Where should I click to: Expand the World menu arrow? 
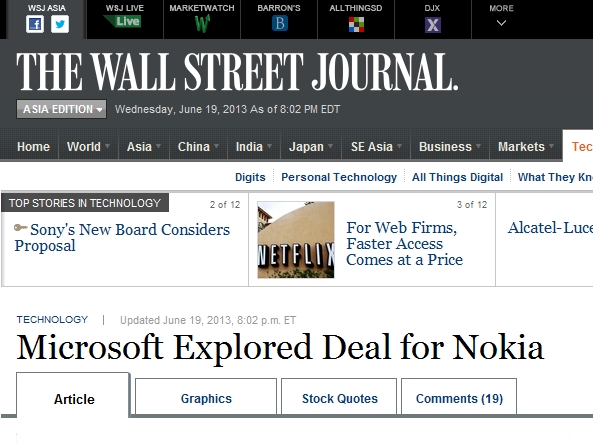pyautogui.click(x=107, y=146)
